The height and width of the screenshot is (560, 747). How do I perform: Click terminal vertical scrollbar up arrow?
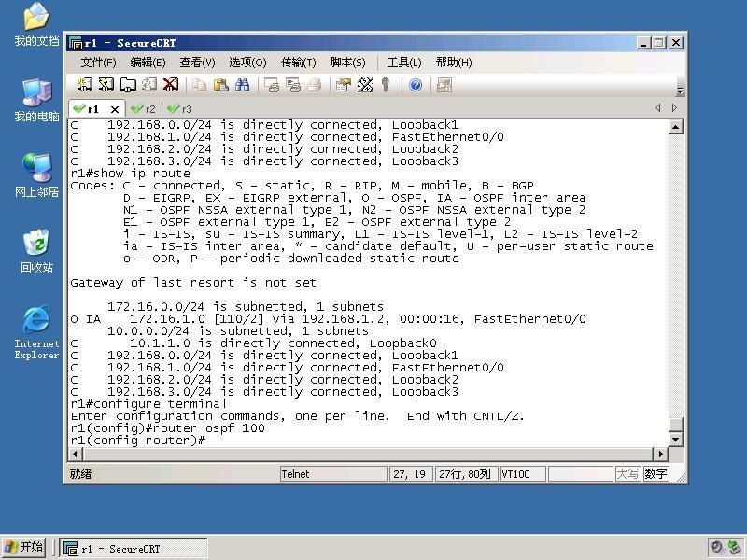click(x=675, y=127)
